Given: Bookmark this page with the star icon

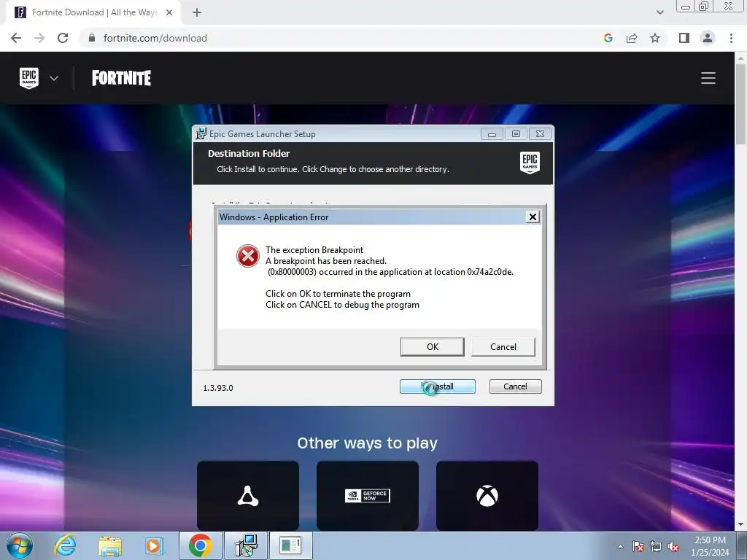Looking at the screenshot, I should (x=655, y=38).
